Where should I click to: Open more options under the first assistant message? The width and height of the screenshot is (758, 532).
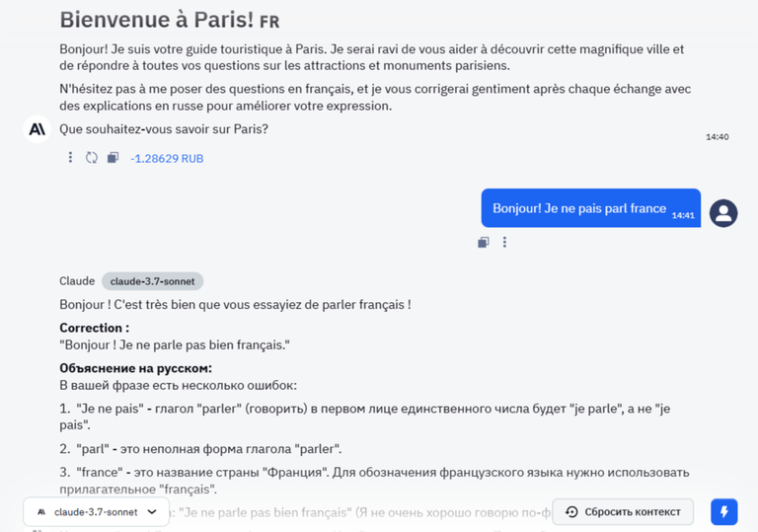click(70, 158)
